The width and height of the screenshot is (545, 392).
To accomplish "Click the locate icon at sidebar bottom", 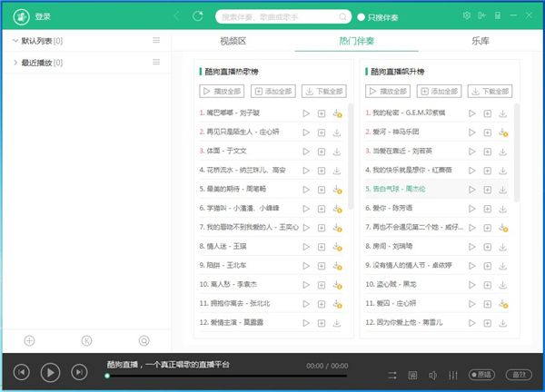I will (144, 340).
